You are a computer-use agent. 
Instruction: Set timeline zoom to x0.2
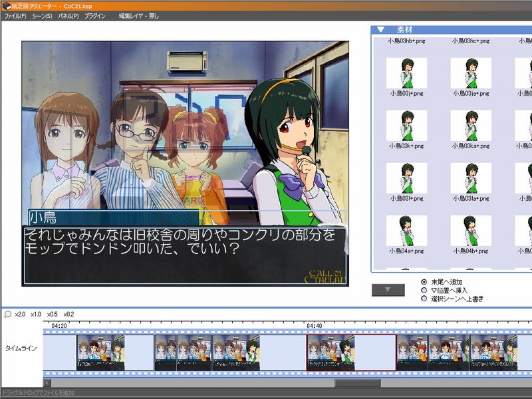tap(68, 315)
